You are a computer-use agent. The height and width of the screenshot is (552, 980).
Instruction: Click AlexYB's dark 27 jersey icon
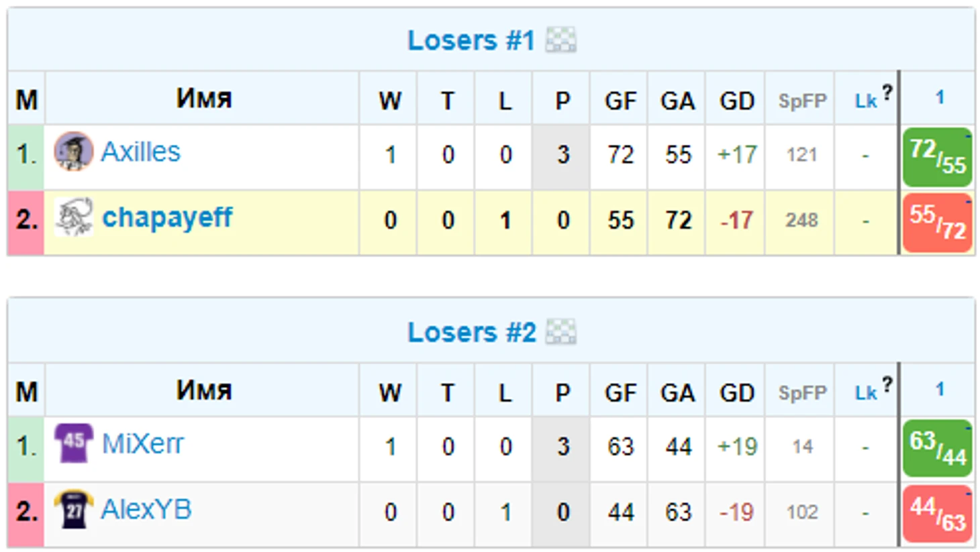point(73,509)
